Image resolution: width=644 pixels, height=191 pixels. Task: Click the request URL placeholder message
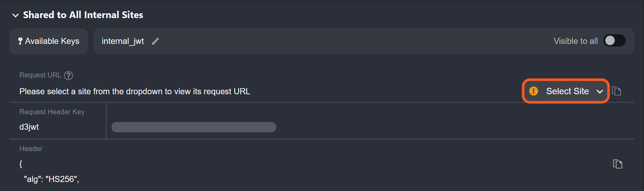pyautogui.click(x=134, y=92)
